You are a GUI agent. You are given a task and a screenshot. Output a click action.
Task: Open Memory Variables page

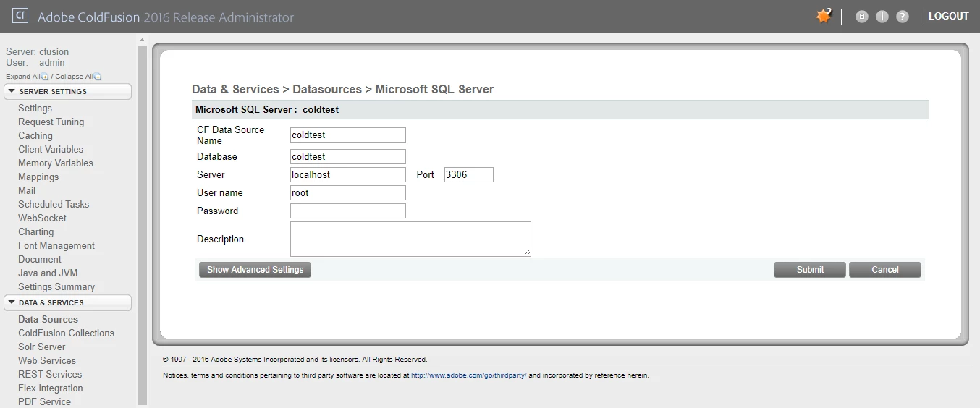(56, 163)
